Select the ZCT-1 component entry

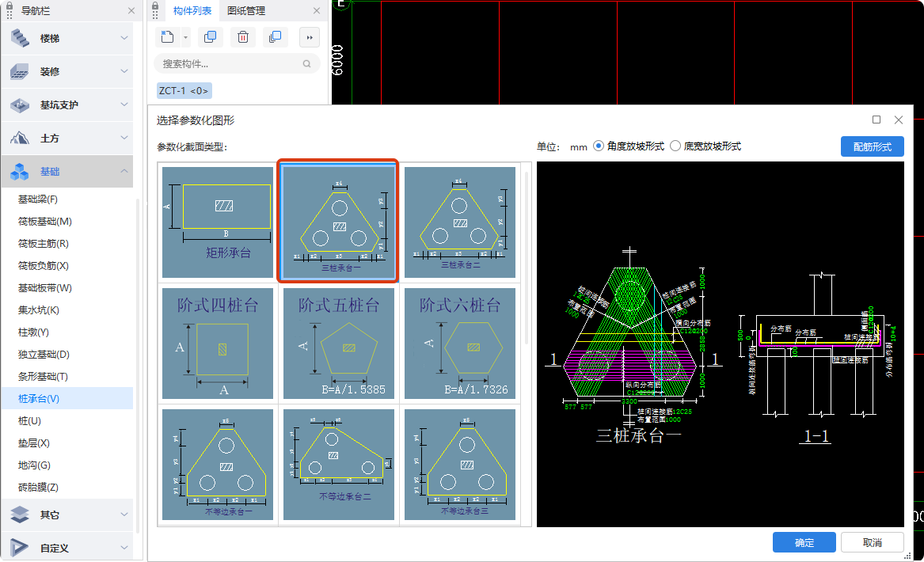[x=184, y=91]
